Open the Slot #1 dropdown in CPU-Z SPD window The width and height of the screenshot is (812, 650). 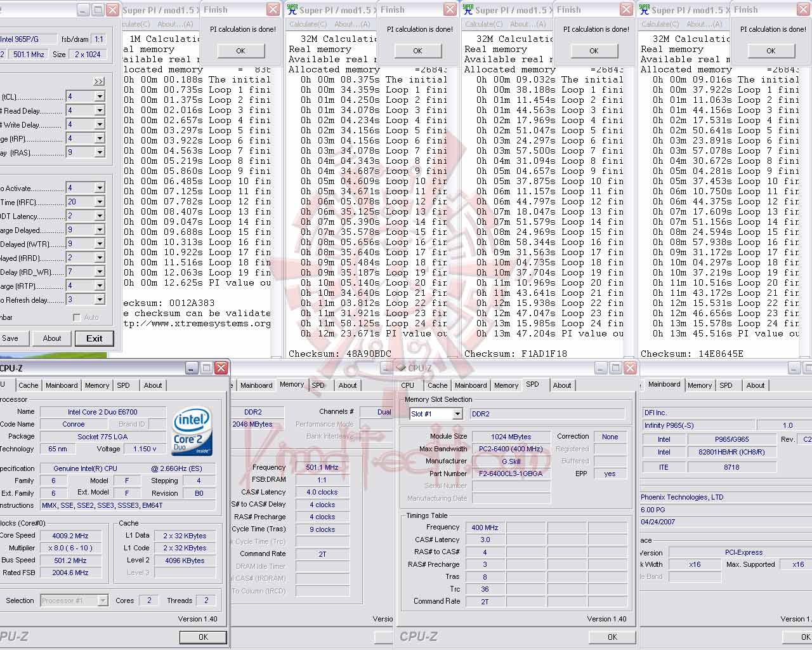457,414
